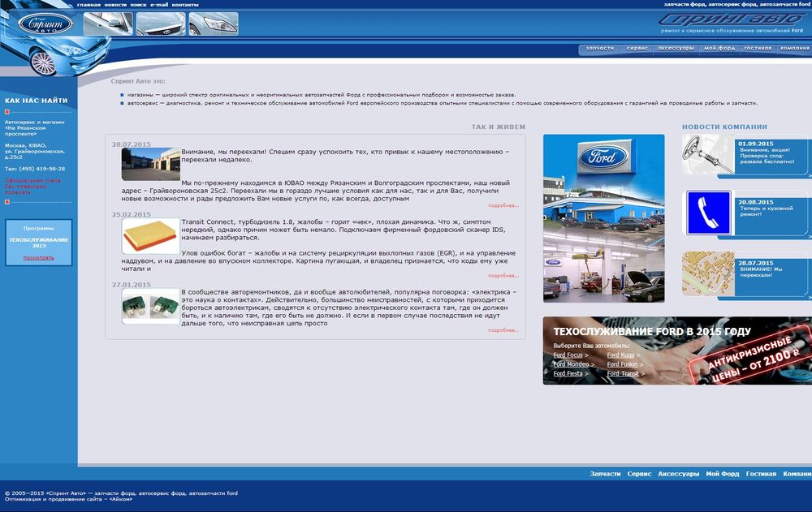Select the сервис navigation tab

coord(637,48)
